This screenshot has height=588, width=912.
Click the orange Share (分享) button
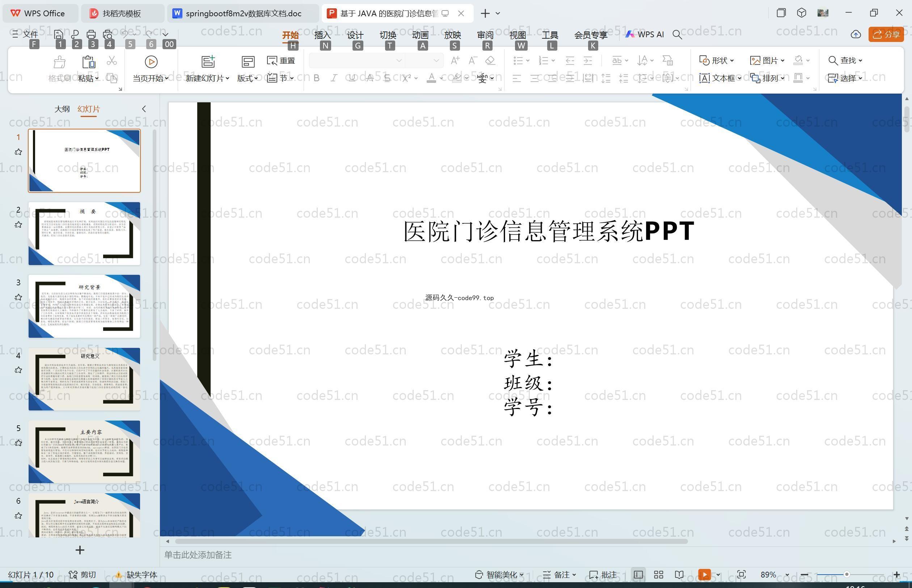tap(886, 34)
